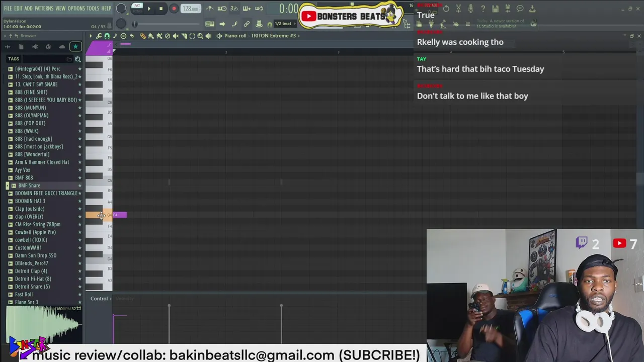The height and width of the screenshot is (362, 644).
Task: Expand the Detroit Clap (4) folder
Action: point(31,271)
